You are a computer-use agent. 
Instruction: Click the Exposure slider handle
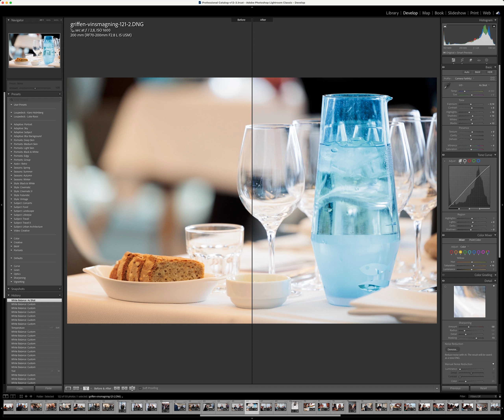(x=471, y=104)
